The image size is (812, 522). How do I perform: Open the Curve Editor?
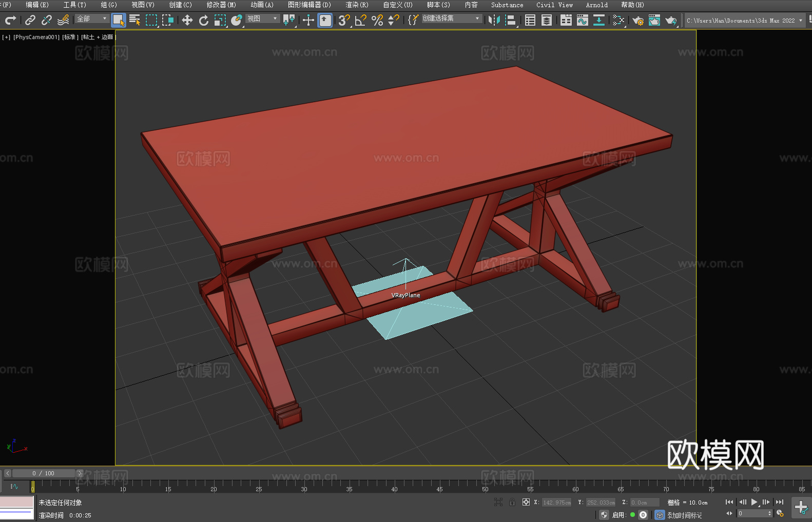coord(583,20)
